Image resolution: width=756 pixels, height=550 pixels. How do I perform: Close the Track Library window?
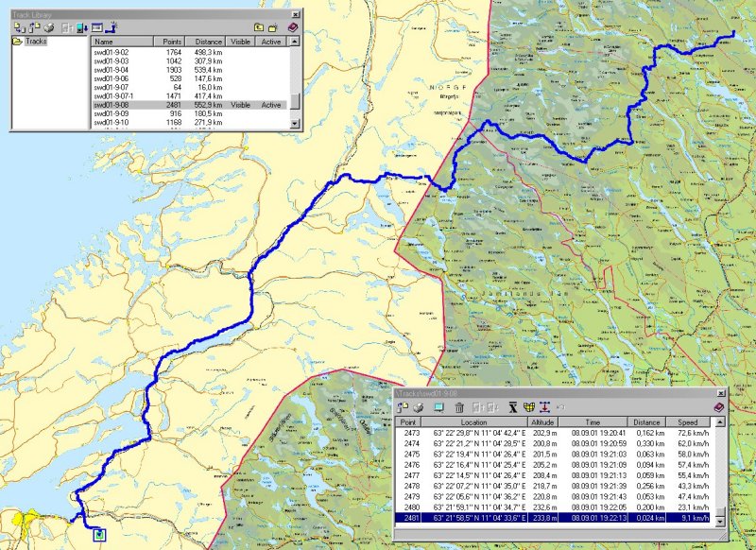[296, 13]
